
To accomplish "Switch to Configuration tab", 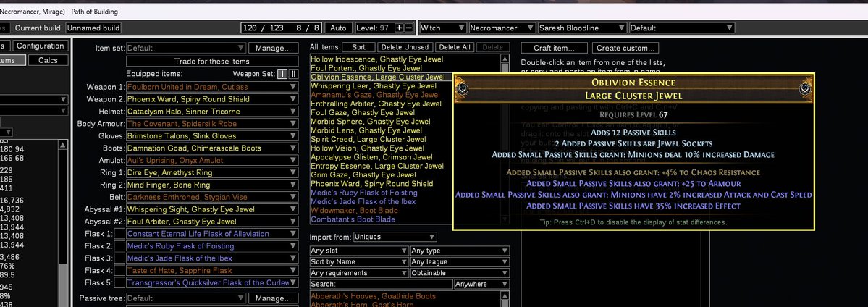I will (40, 46).
